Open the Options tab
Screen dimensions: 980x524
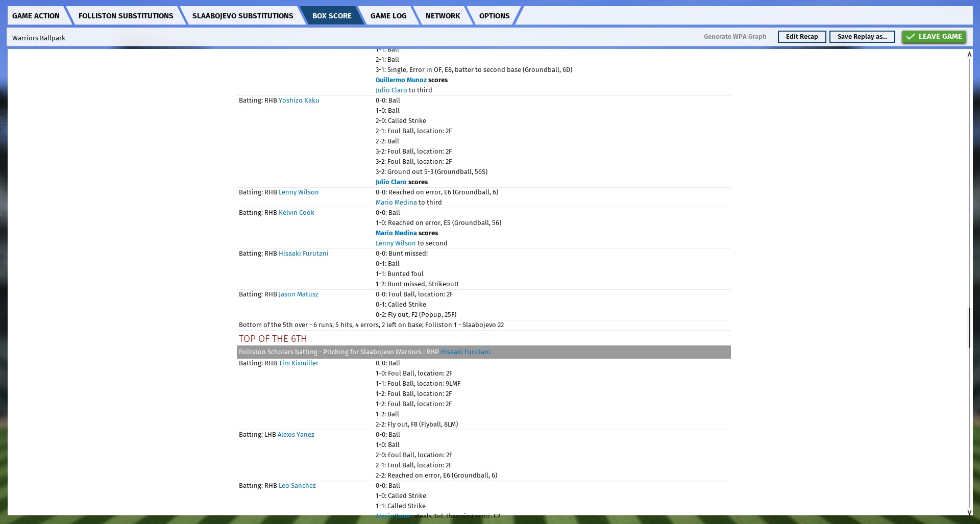pyautogui.click(x=494, y=16)
